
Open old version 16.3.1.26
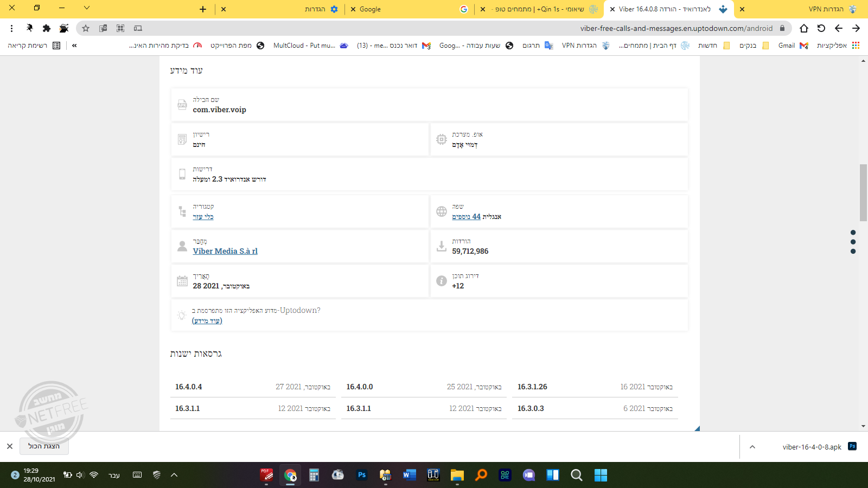click(532, 387)
